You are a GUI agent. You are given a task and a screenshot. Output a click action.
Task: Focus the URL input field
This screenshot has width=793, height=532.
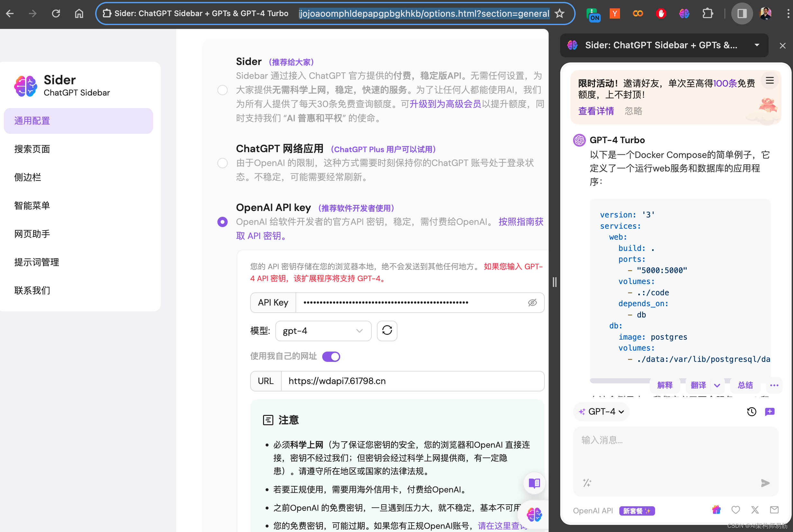click(413, 381)
